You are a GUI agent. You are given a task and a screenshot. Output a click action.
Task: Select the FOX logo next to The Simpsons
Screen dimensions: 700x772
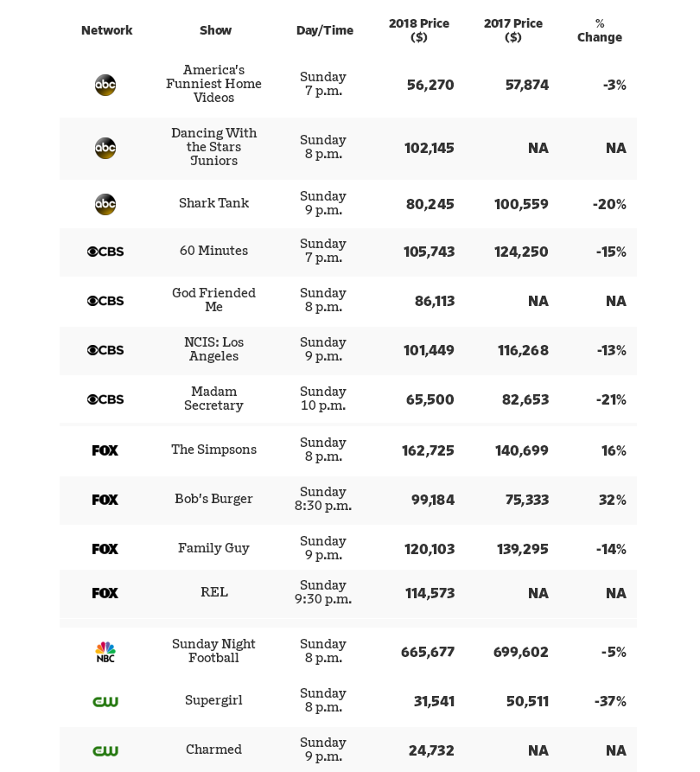pyautogui.click(x=105, y=450)
